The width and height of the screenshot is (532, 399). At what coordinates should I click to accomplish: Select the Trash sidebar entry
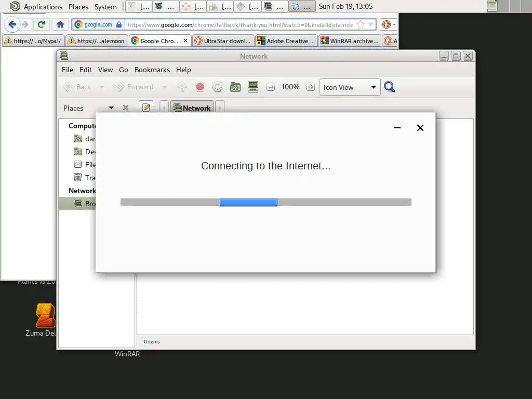point(78,178)
